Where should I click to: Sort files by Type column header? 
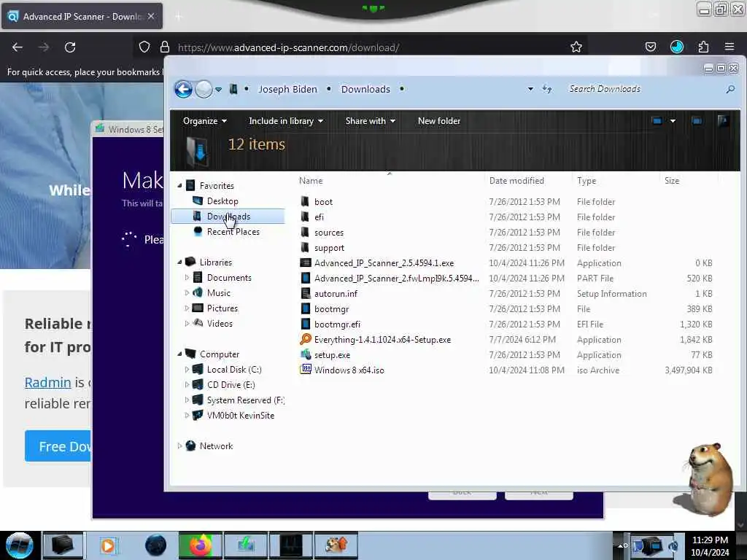(x=587, y=181)
